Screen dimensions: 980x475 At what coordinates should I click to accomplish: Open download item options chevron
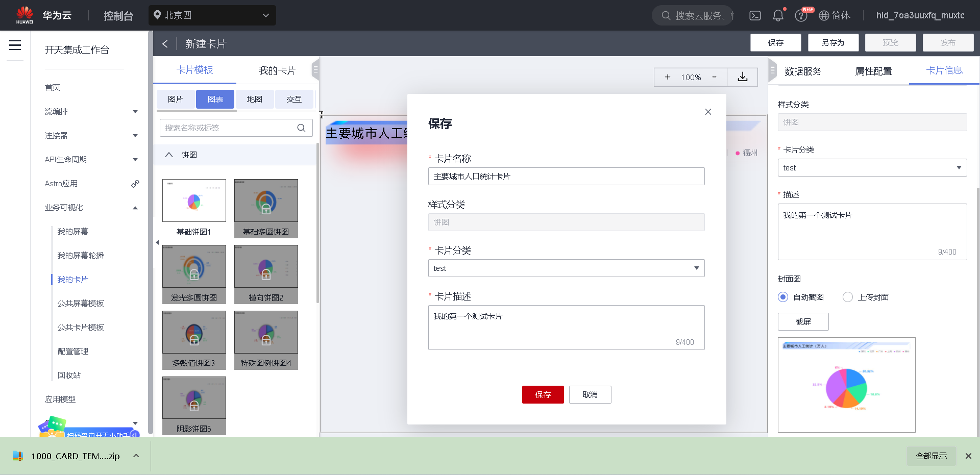(x=136, y=456)
